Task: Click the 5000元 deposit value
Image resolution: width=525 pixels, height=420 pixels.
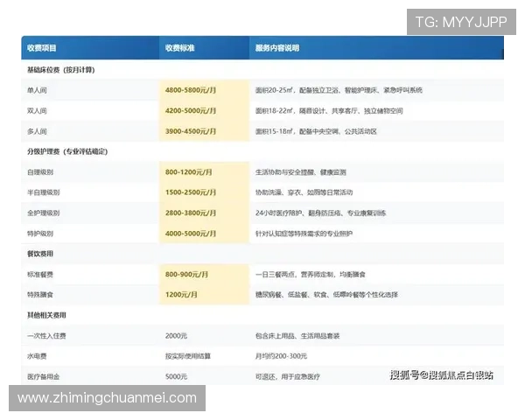Action: click(176, 377)
